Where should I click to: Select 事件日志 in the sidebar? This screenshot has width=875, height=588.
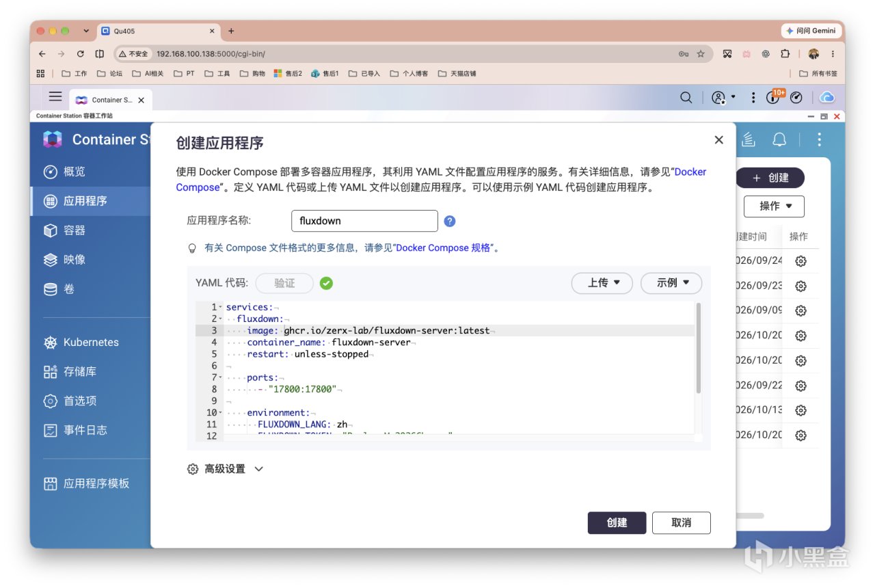click(x=90, y=430)
